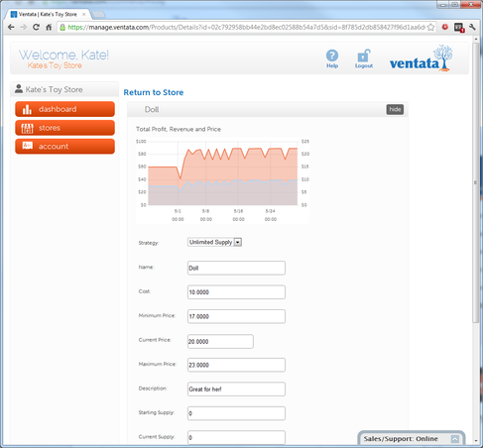Click the red extension icon in the toolbar

click(445, 27)
